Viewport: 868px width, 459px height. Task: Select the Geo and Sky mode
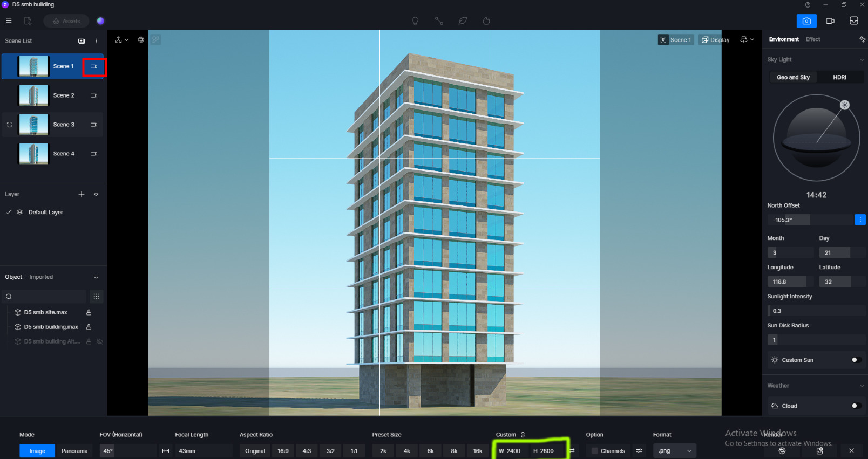[x=793, y=77]
